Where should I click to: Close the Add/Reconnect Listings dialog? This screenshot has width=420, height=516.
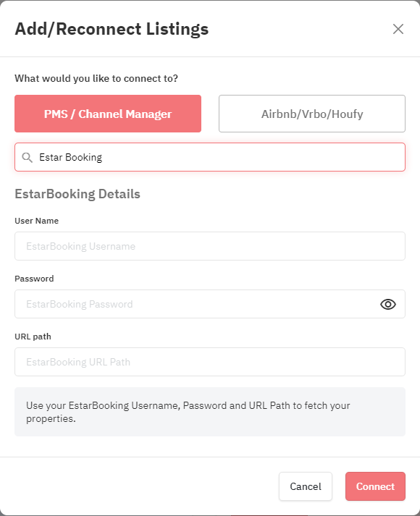(398, 29)
